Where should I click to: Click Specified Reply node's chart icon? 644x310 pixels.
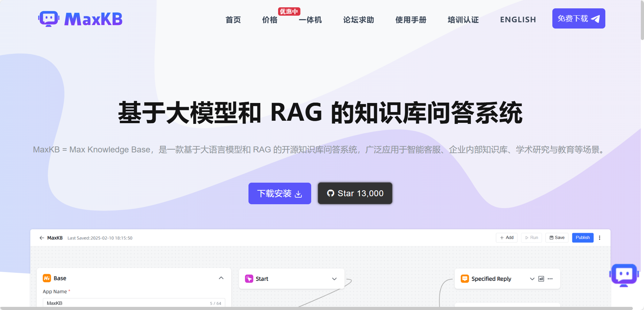[x=541, y=279]
